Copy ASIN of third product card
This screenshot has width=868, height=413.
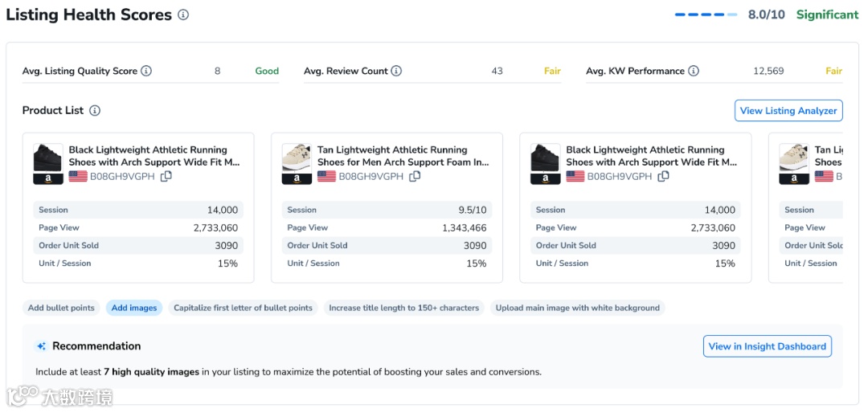(664, 176)
